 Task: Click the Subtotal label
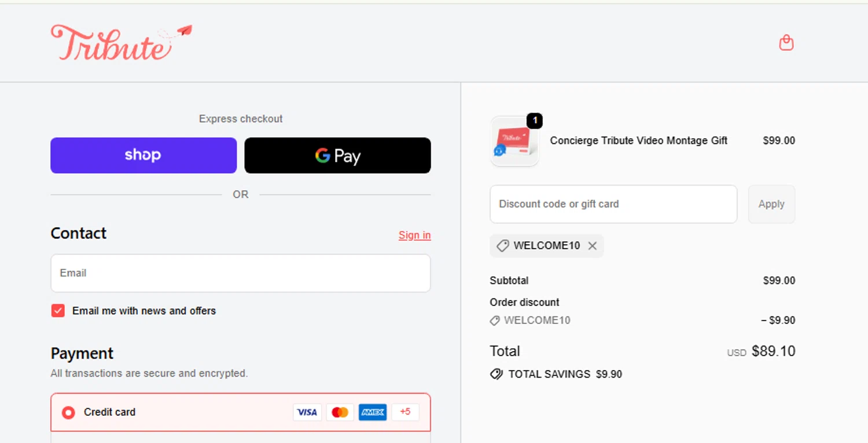(x=509, y=280)
